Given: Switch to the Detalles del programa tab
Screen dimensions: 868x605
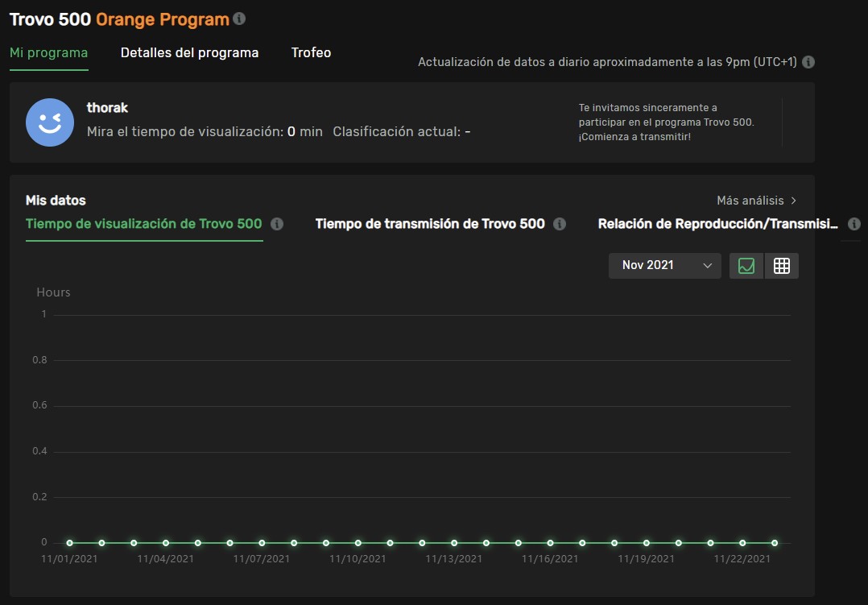Looking at the screenshot, I should click(x=189, y=52).
